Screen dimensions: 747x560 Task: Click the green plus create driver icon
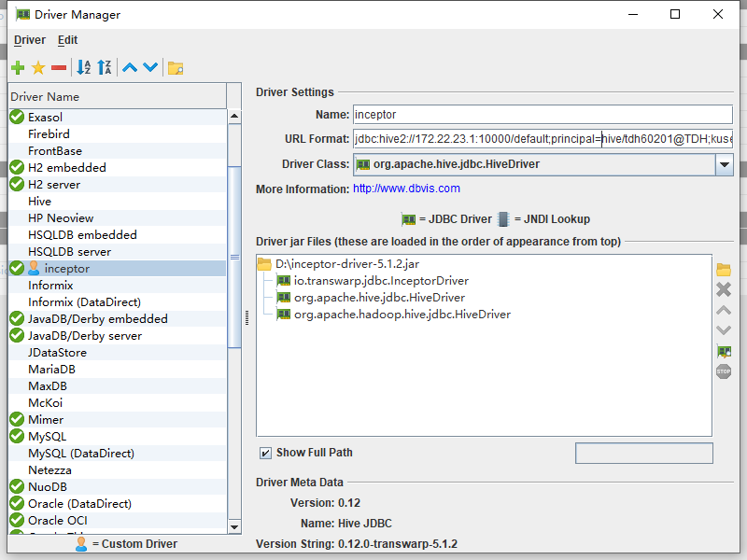(18, 67)
